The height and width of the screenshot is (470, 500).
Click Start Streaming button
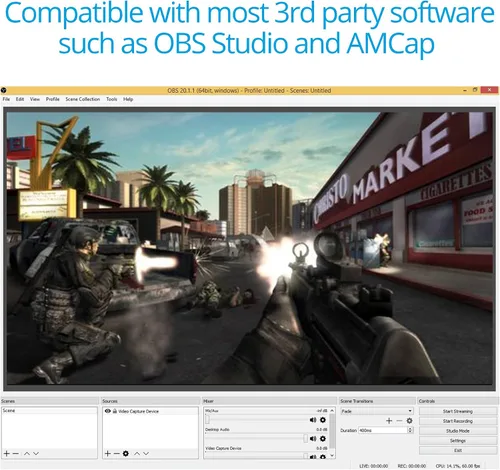[x=458, y=411]
